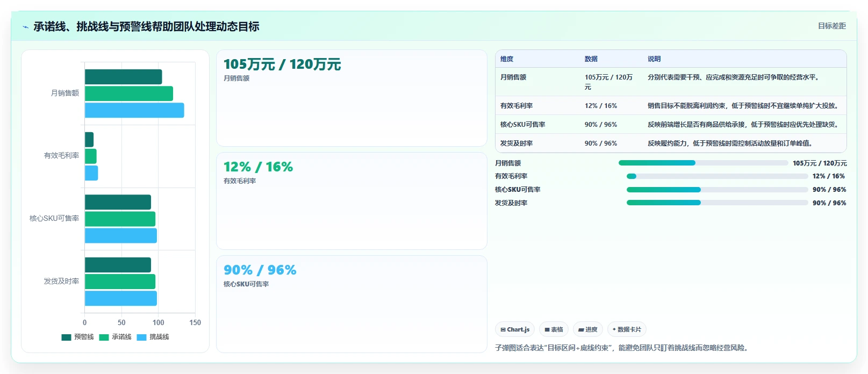Click the 核心SKU可售率 label on the chart axis

(x=54, y=218)
